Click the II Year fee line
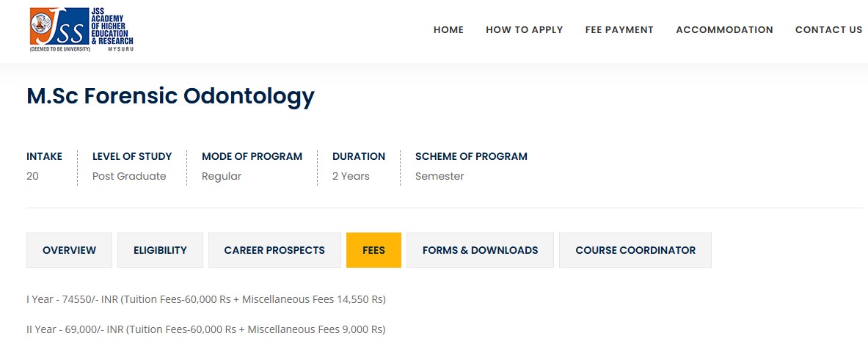868x355 pixels. (x=206, y=330)
